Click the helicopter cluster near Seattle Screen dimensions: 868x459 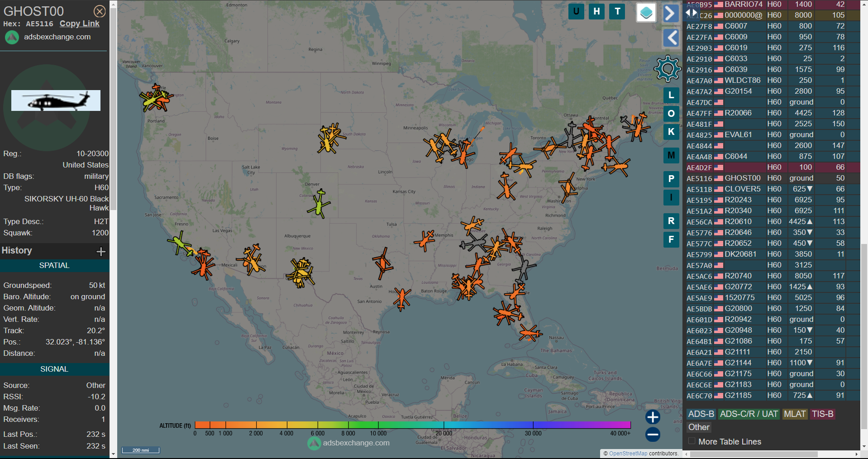(156, 98)
